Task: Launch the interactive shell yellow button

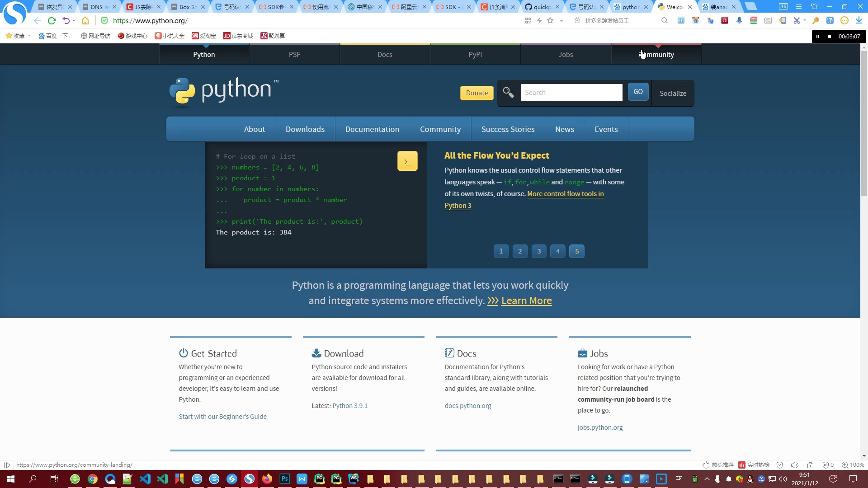Action: (407, 161)
